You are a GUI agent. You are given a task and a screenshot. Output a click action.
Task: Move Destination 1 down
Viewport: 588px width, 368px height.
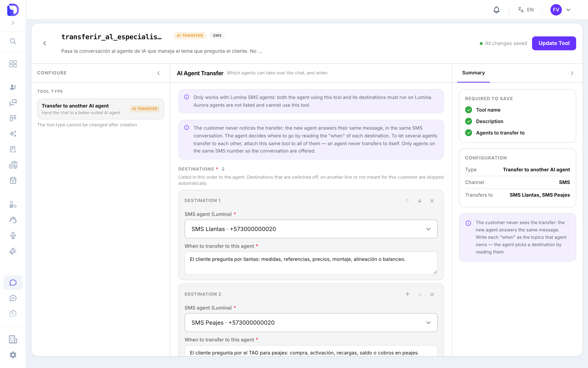420,201
